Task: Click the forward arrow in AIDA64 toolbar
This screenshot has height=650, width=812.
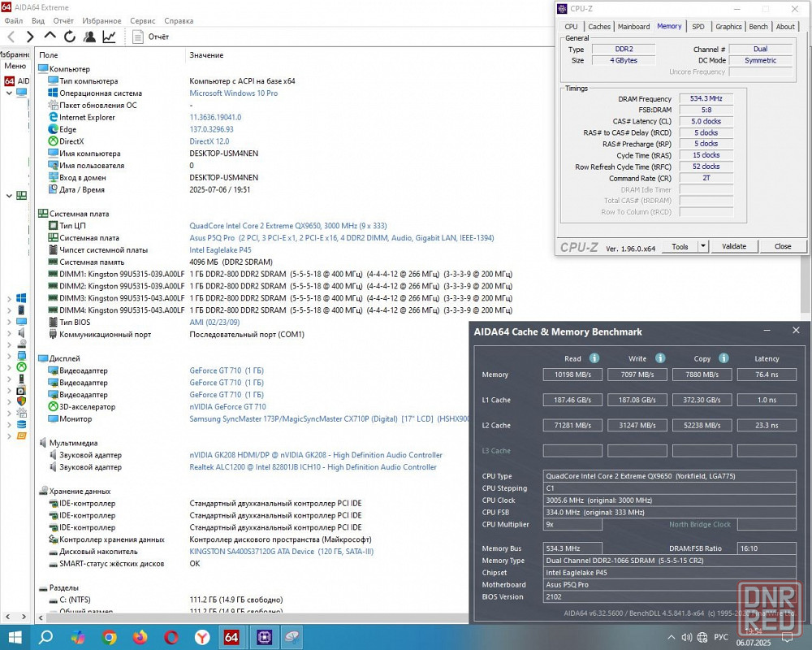Action: coord(30,37)
